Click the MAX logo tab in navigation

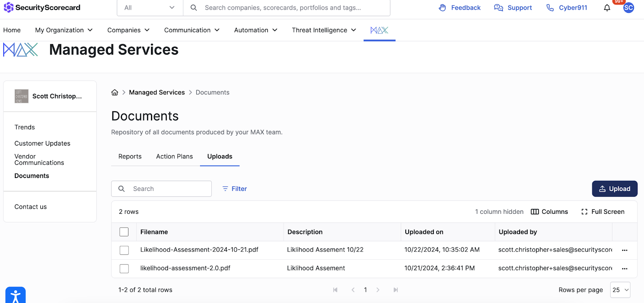[x=380, y=30]
